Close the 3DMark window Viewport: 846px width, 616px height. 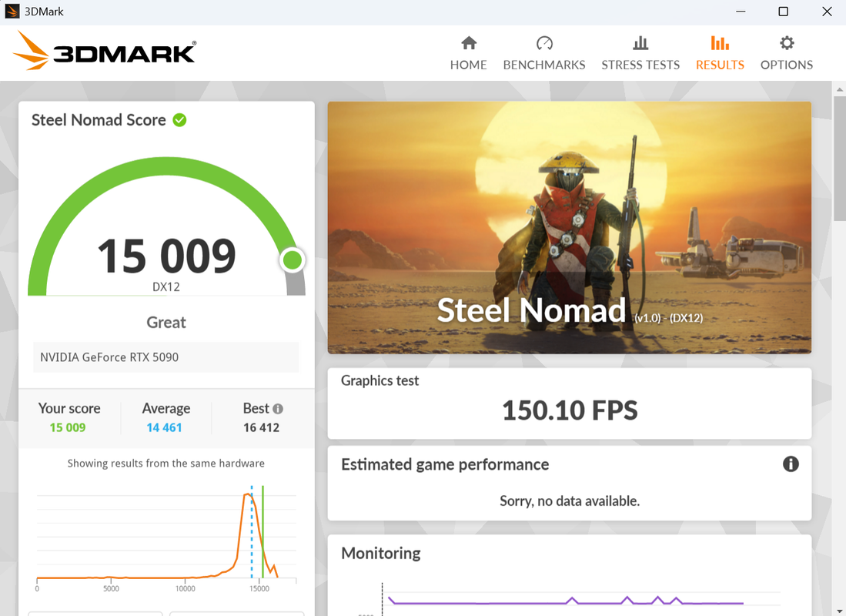[827, 12]
